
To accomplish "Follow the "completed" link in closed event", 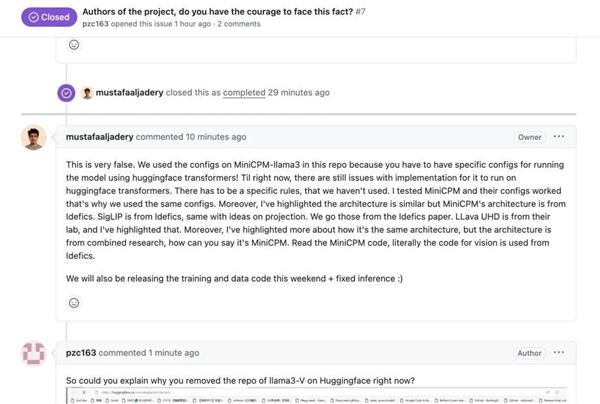I will 244,93.
